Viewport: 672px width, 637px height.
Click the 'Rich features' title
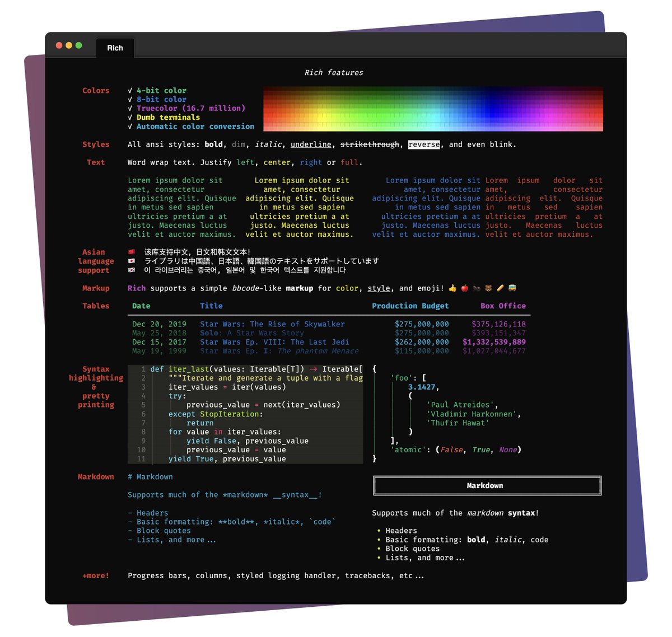(334, 73)
